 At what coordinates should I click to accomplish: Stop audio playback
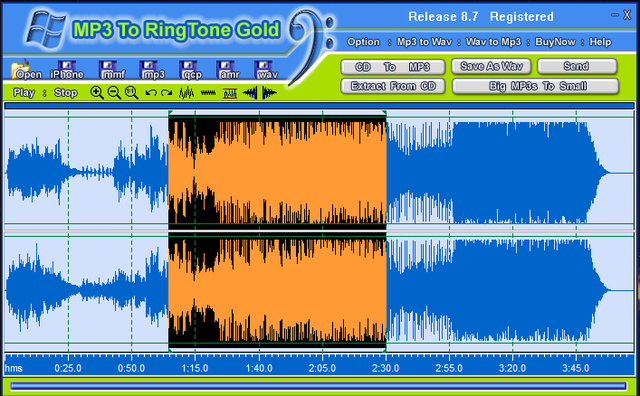[66, 93]
